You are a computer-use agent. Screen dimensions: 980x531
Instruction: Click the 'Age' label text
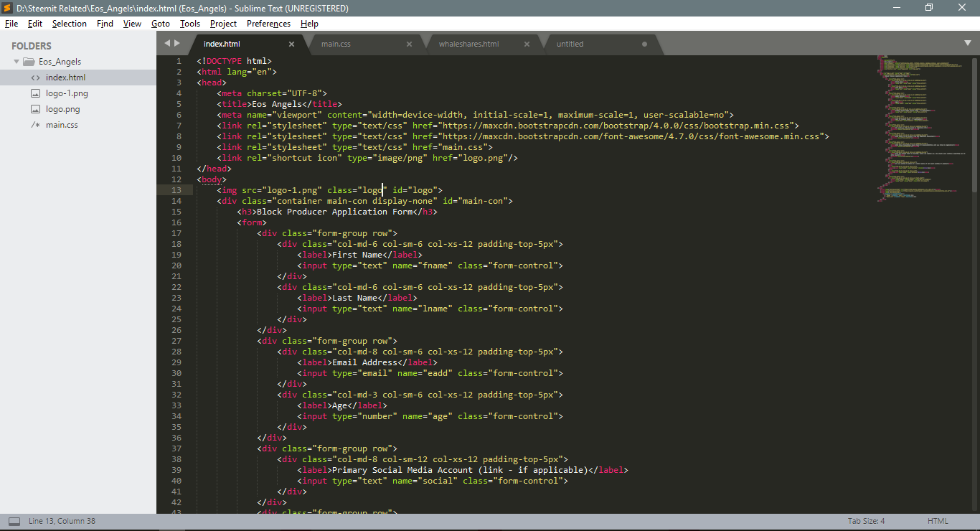pyautogui.click(x=339, y=405)
